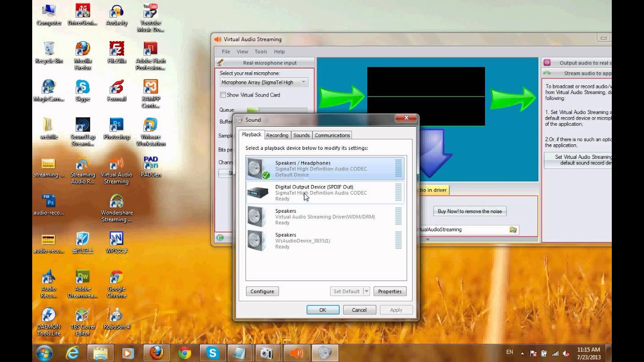Click the Properties button
644x362 pixels.
(x=390, y=291)
